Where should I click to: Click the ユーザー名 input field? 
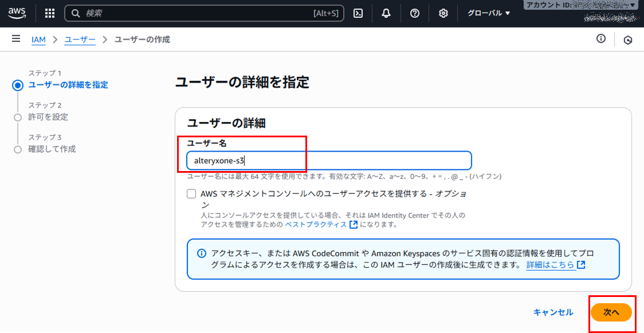[x=329, y=161]
